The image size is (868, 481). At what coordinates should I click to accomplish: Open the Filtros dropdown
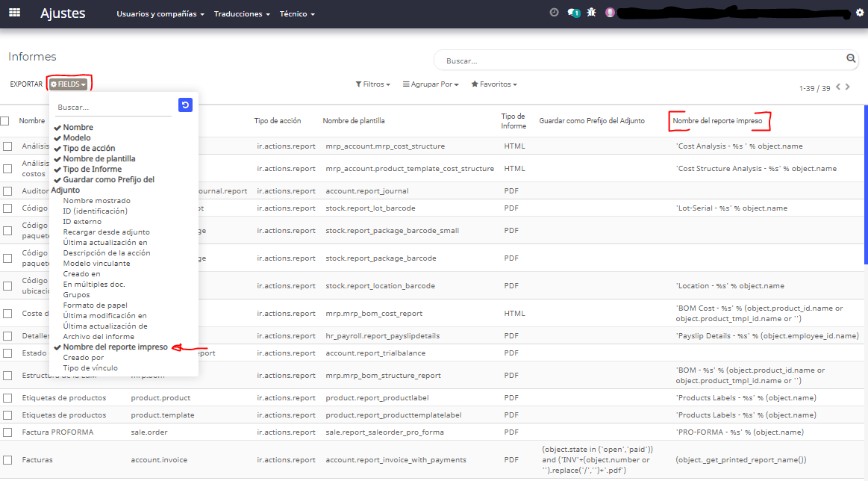[372, 84]
